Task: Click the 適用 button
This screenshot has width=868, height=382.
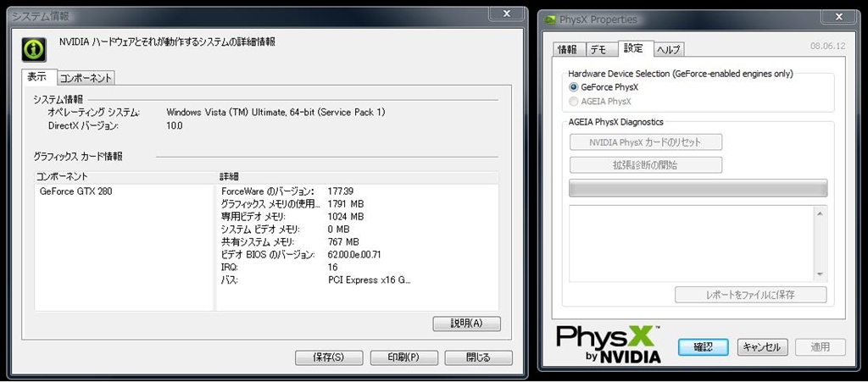Action: pos(821,346)
